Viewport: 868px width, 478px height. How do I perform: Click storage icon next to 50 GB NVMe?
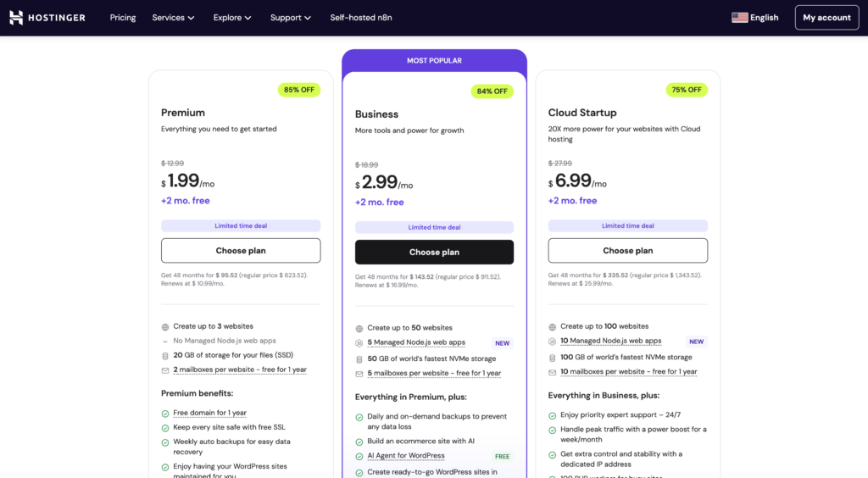click(359, 359)
